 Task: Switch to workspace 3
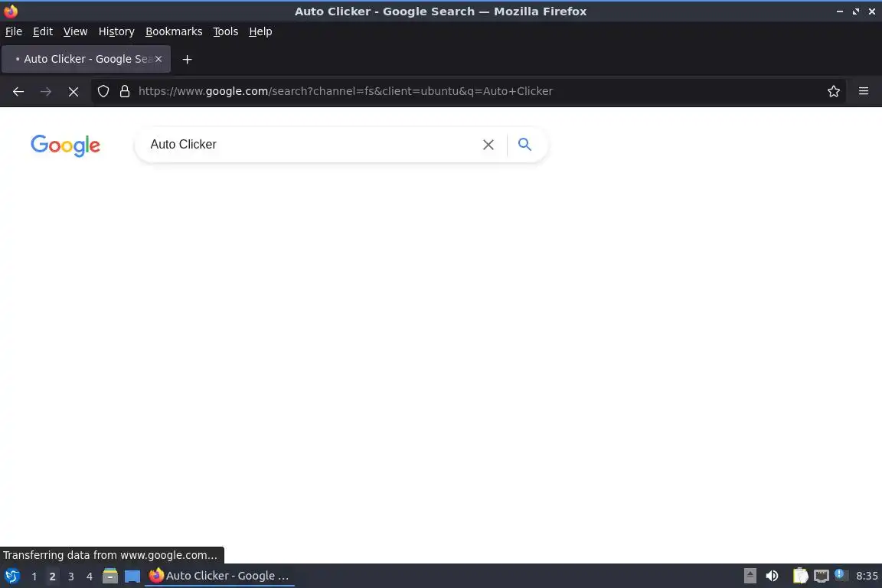tap(71, 577)
